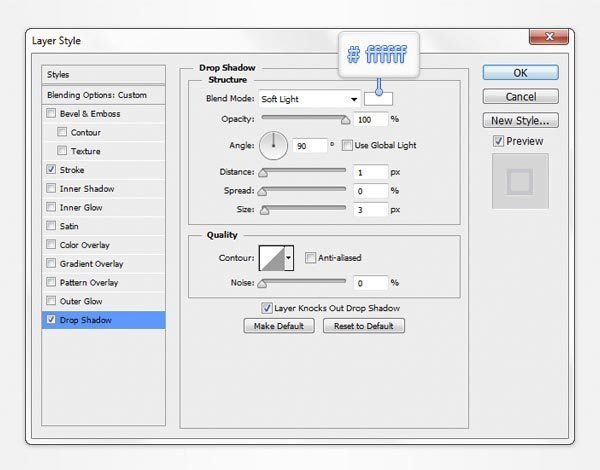Open the Blend Mode Soft Light dropdown

pyautogui.click(x=310, y=99)
